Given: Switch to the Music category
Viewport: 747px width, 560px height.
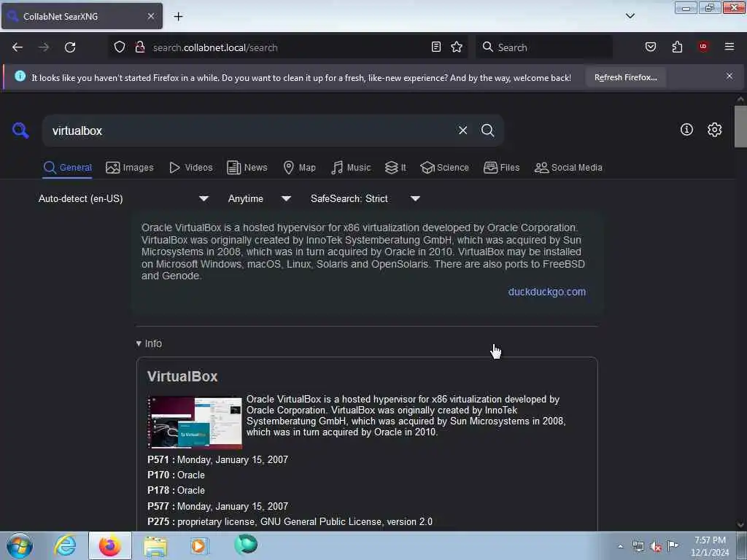Looking at the screenshot, I should (x=351, y=168).
